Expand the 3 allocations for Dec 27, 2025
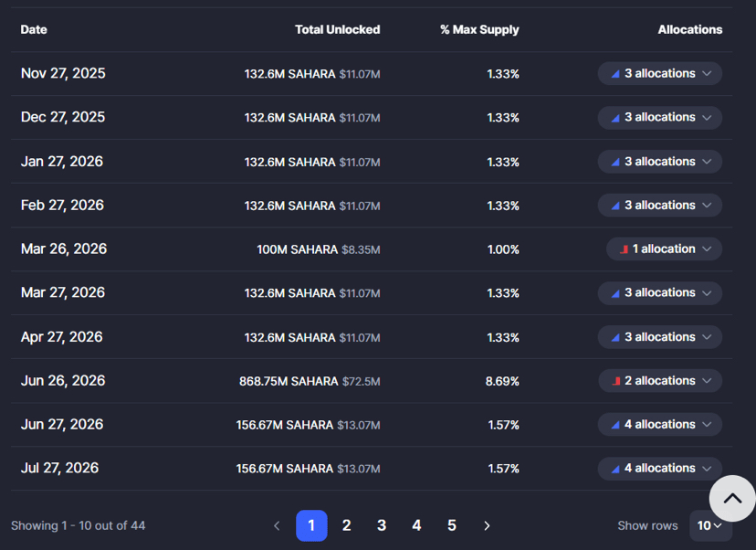This screenshot has width=756, height=550. [660, 118]
